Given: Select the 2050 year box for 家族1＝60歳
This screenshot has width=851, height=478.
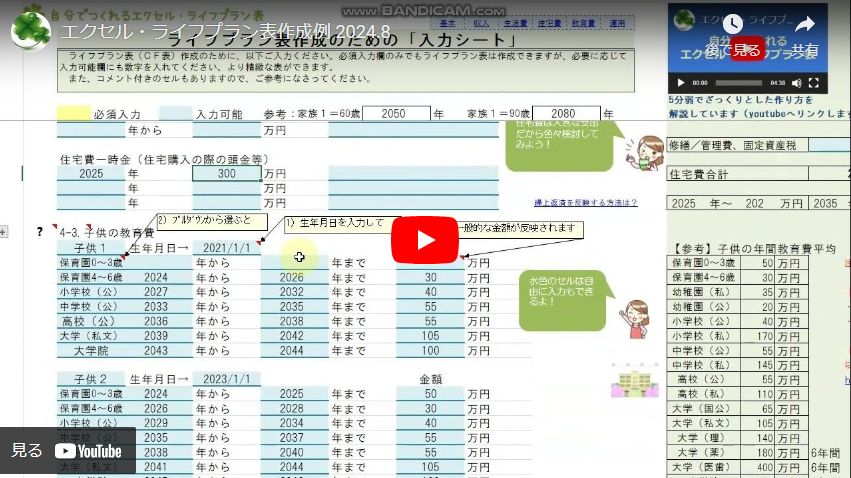Looking at the screenshot, I should 396,113.
